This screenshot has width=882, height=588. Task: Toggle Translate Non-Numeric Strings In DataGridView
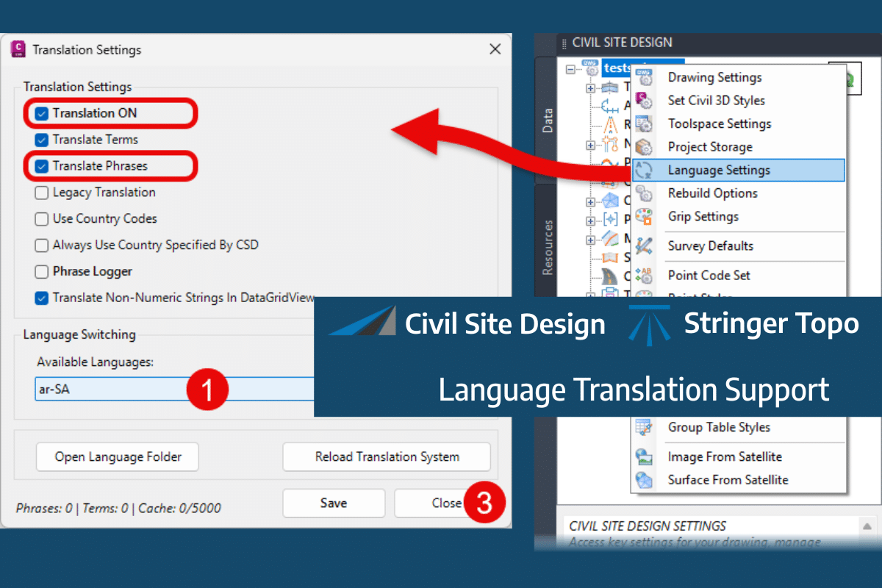42,298
